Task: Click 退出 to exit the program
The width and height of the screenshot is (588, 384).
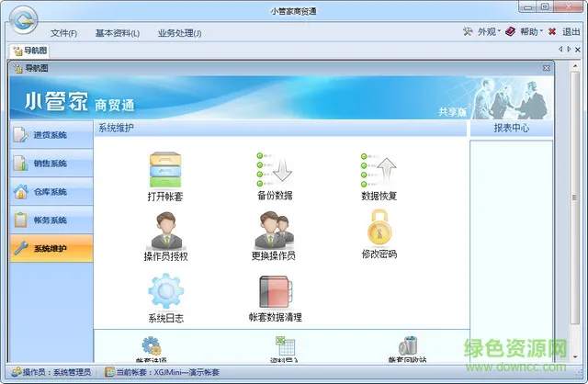Action: coord(564,32)
